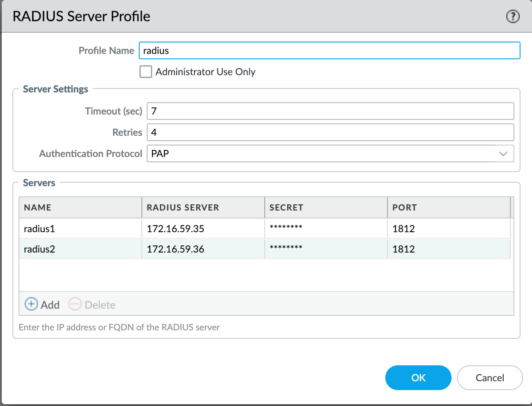Edit the secret cell for radius2
Viewport: 532px width, 406px height.
[x=286, y=249]
